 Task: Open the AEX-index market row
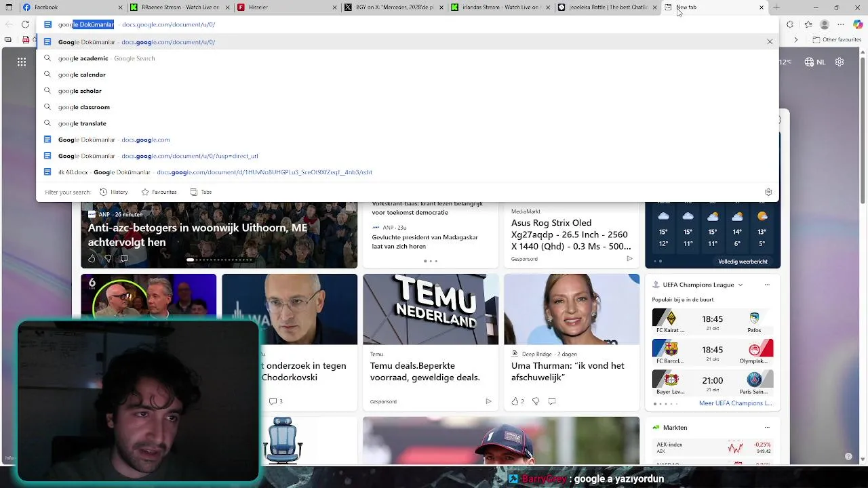pyautogui.click(x=713, y=447)
